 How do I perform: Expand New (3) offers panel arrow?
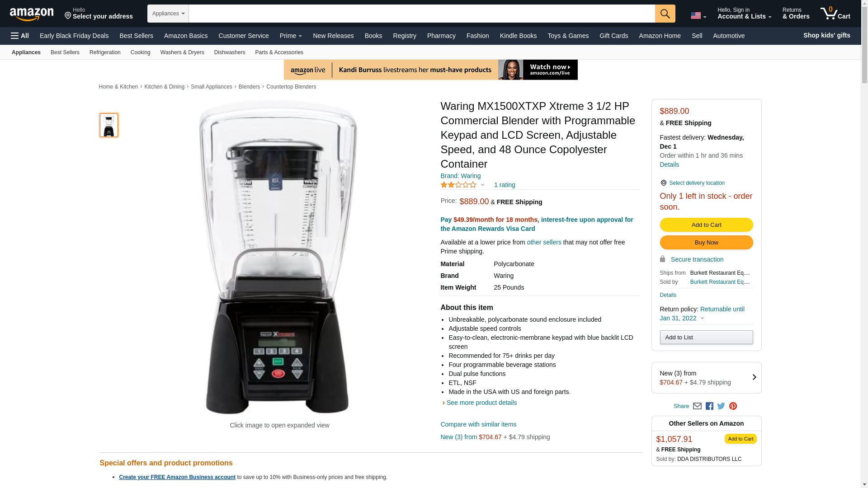(x=754, y=377)
